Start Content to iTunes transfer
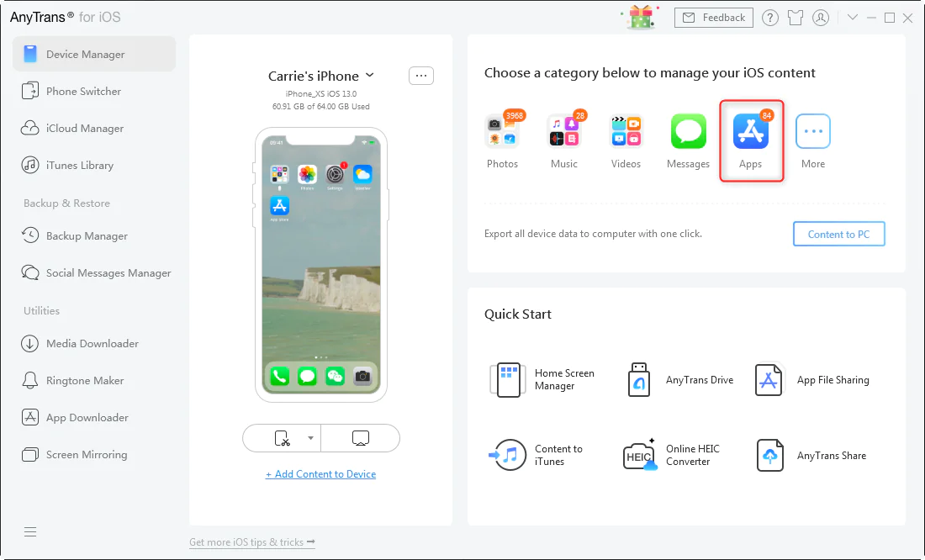Screen dimensions: 925x560 tap(536, 455)
